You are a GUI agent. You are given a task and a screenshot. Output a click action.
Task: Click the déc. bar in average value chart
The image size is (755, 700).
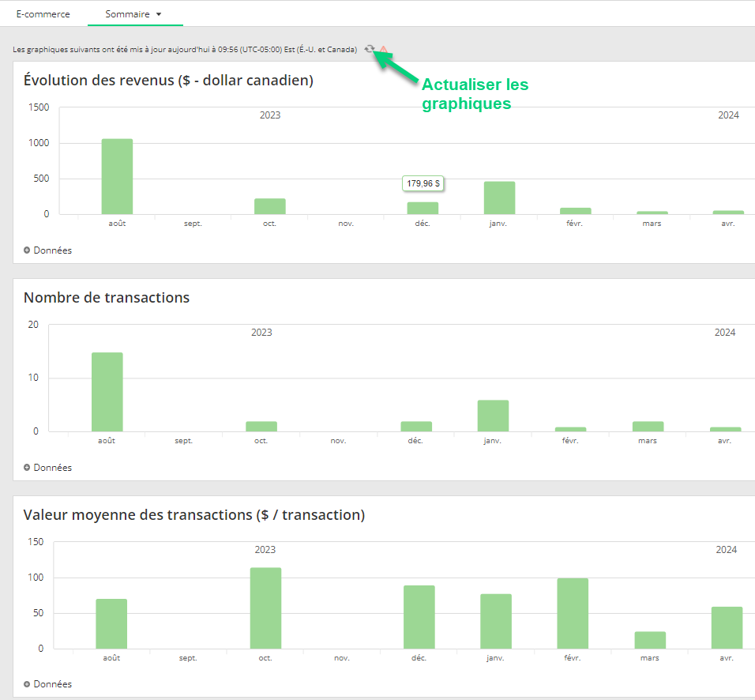coord(419,617)
